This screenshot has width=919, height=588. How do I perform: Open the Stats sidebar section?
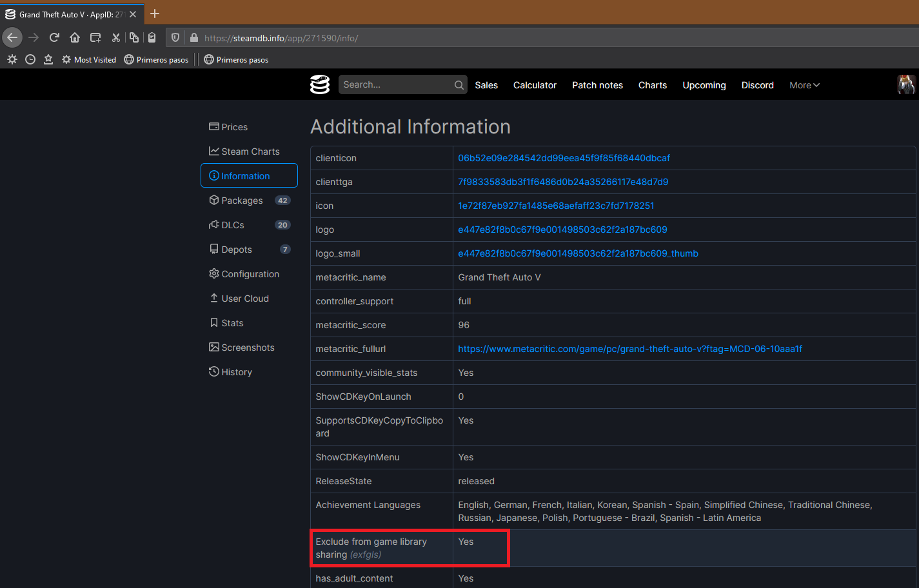(249, 323)
